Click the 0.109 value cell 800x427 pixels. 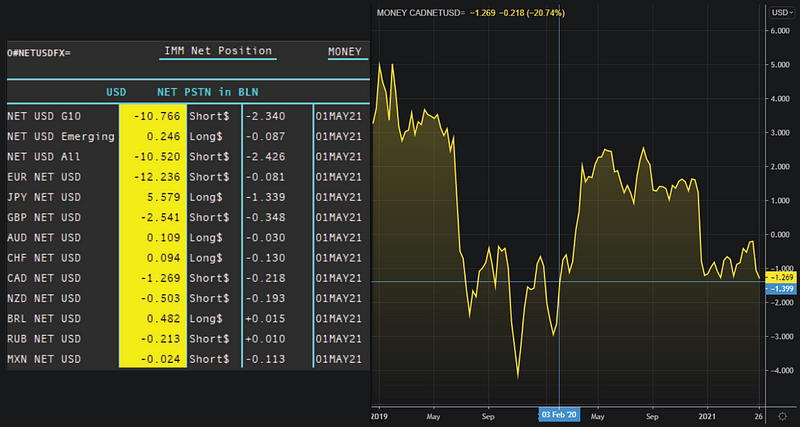pos(164,238)
